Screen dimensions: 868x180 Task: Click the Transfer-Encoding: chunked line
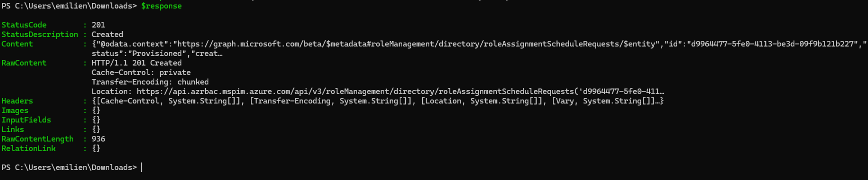point(150,82)
